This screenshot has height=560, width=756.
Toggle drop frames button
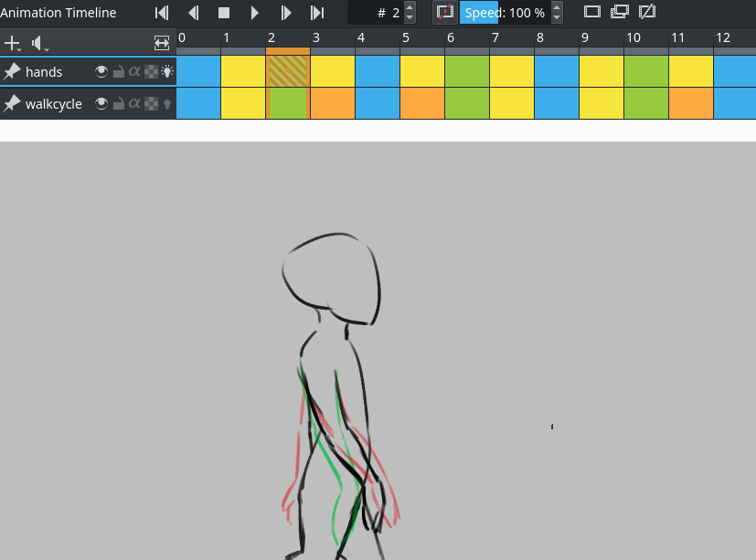[444, 13]
